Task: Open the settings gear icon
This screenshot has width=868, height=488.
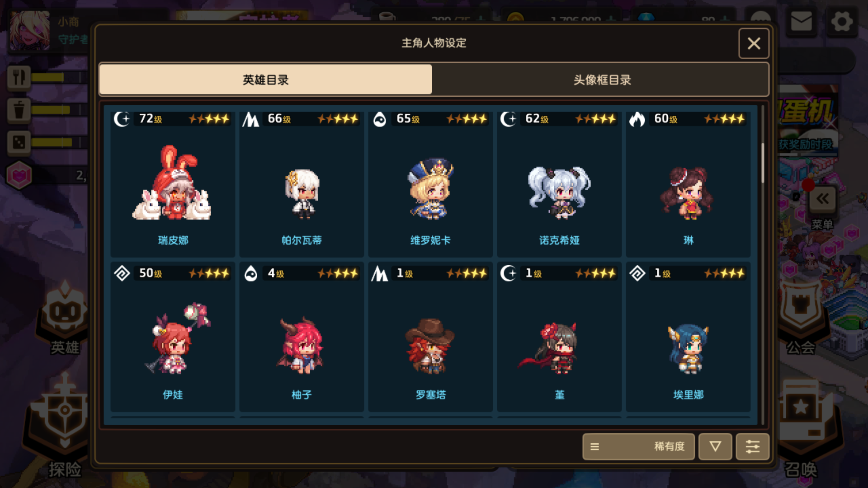Action: point(841,22)
